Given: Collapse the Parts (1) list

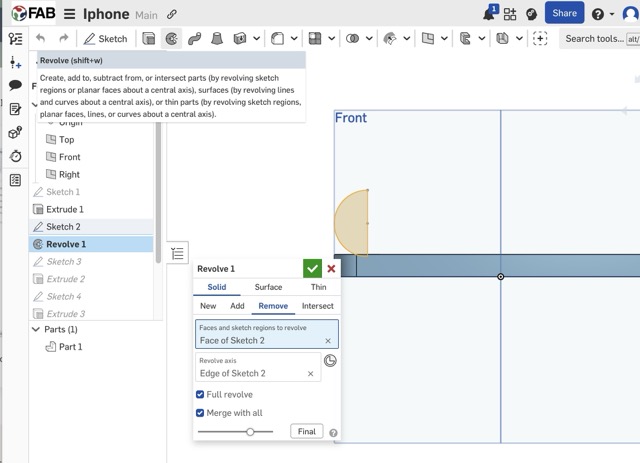Looking at the screenshot, I should 36,329.
